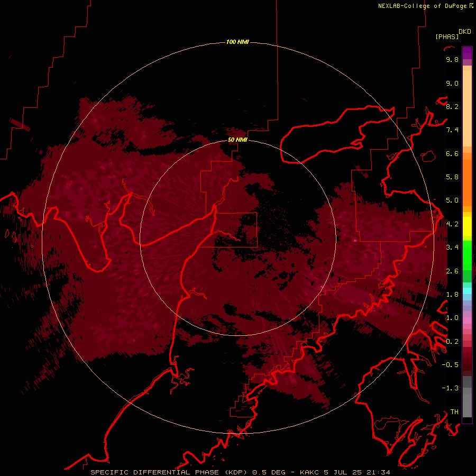The height and width of the screenshot is (476, 476).
Task: Click the 6.6 scale value
Action: (452, 153)
